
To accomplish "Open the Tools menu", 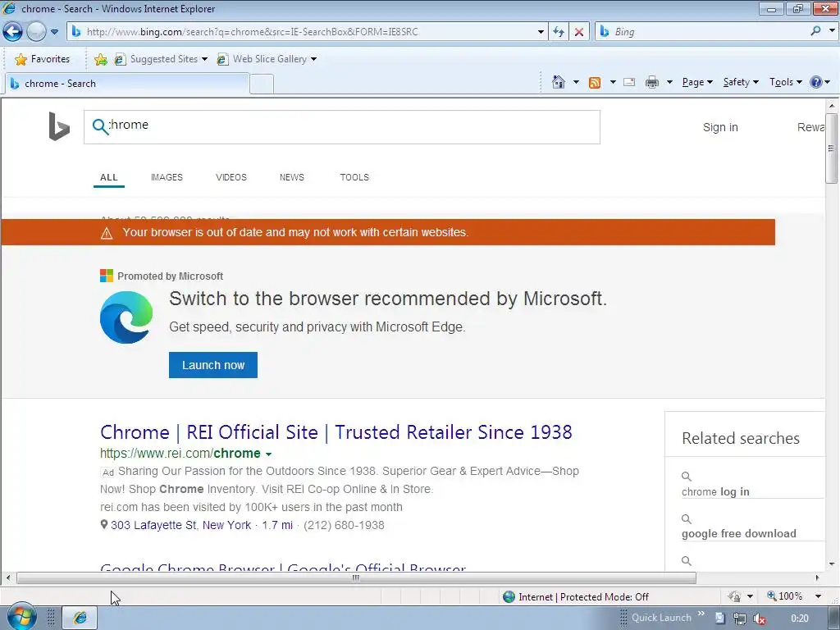I will click(785, 82).
